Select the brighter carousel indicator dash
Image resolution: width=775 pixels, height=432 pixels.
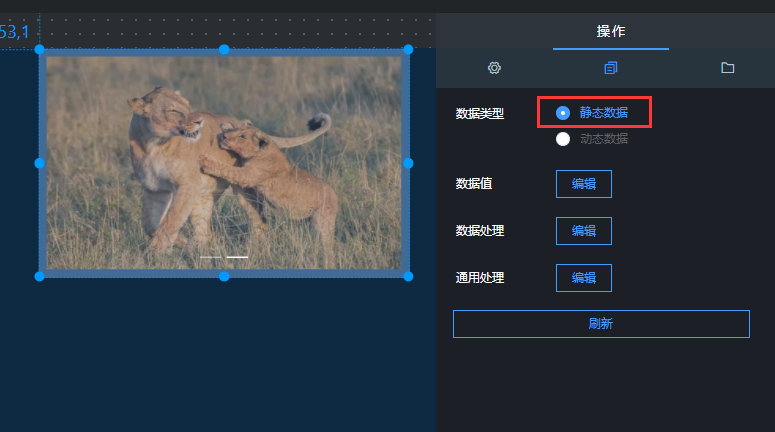point(237,257)
